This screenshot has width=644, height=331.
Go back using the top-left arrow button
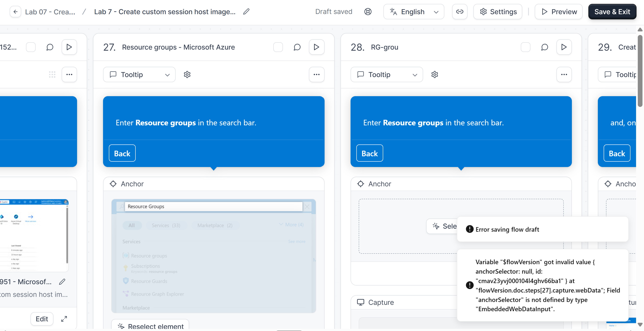(15, 12)
